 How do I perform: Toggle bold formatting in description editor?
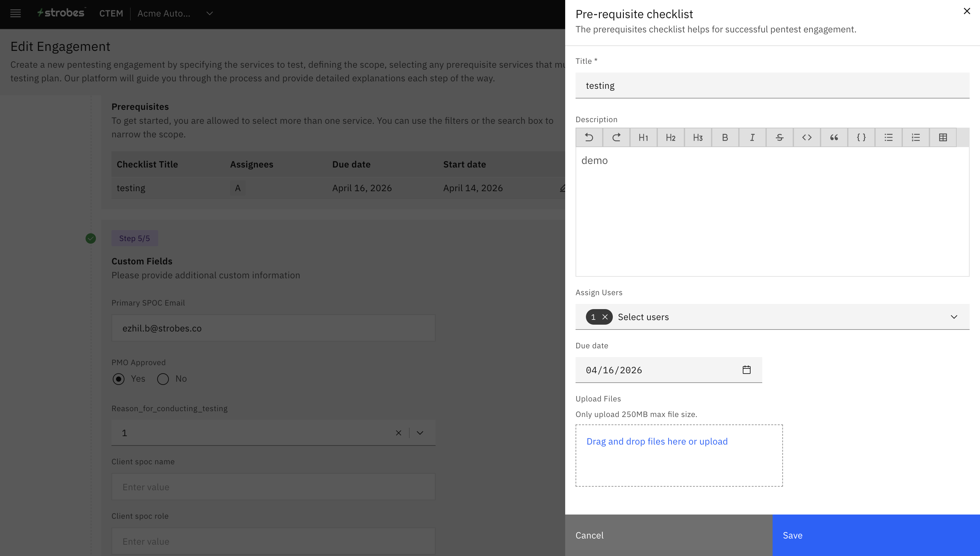point(725,137)
